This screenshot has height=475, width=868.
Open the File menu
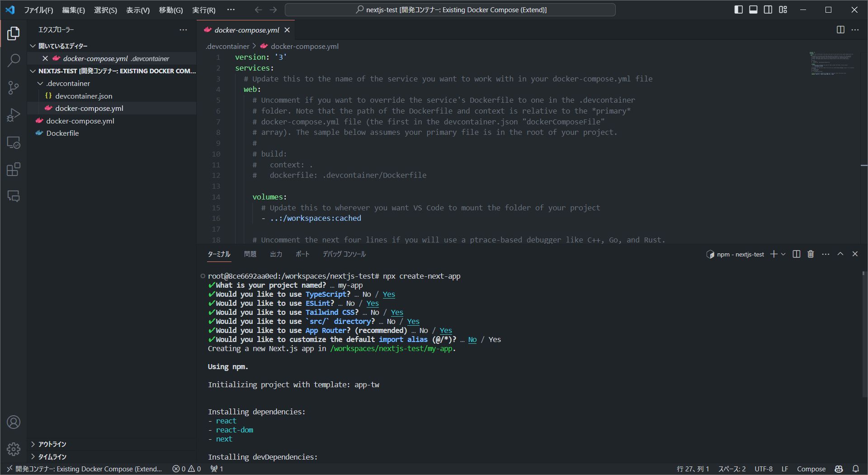[x=38, y=10]
